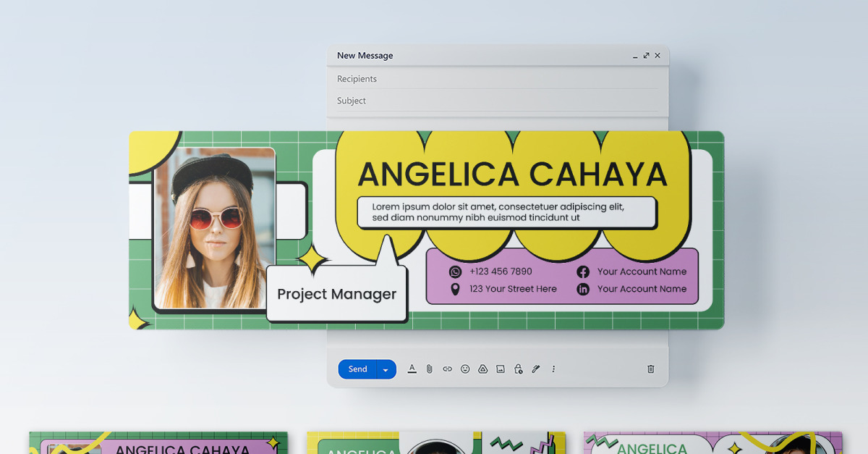Open the purple signature template thumbnail
Screen dimensions: 868x454
coord(713,443)
